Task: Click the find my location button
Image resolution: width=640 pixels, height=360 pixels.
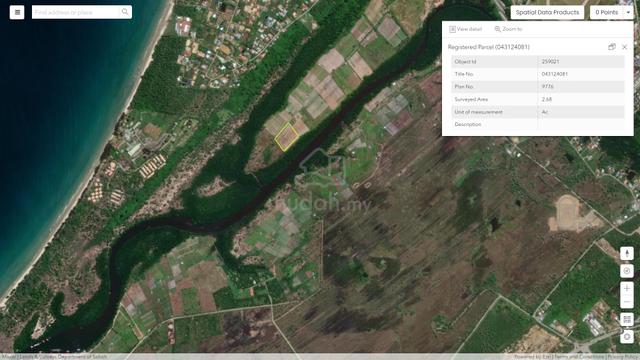Action: (x=627, y=271)
